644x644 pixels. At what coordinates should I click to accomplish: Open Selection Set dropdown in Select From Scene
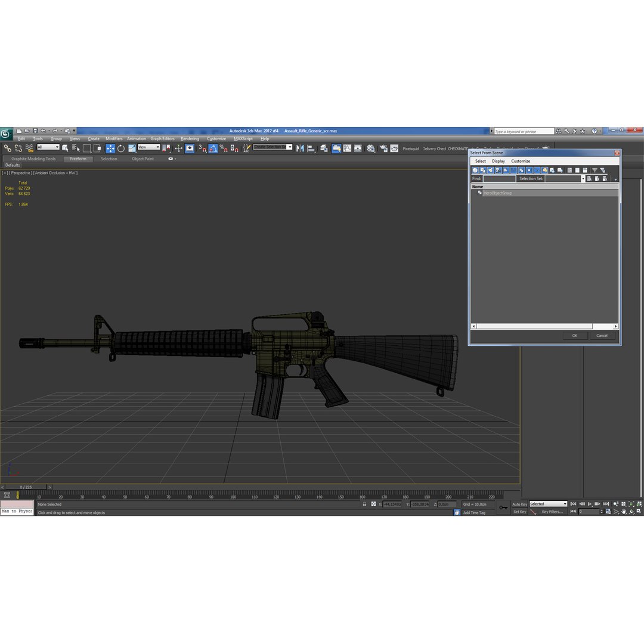coord(583,179)
